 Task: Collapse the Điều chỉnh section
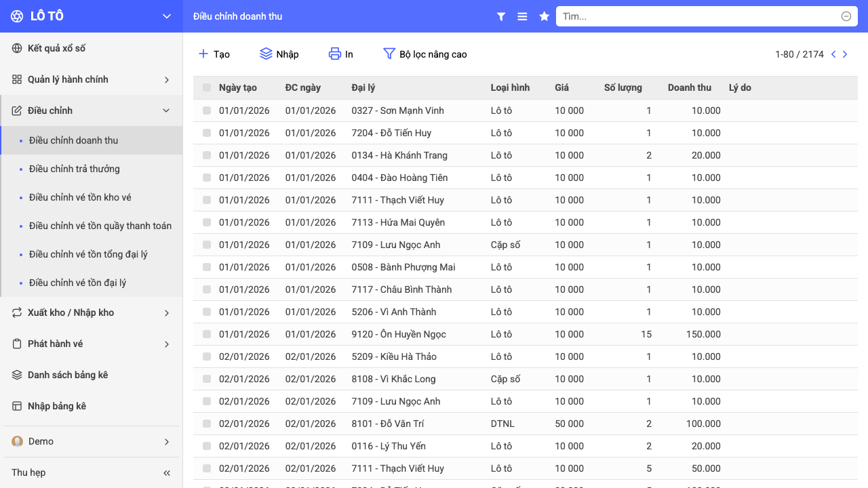(x=92, y=110)
